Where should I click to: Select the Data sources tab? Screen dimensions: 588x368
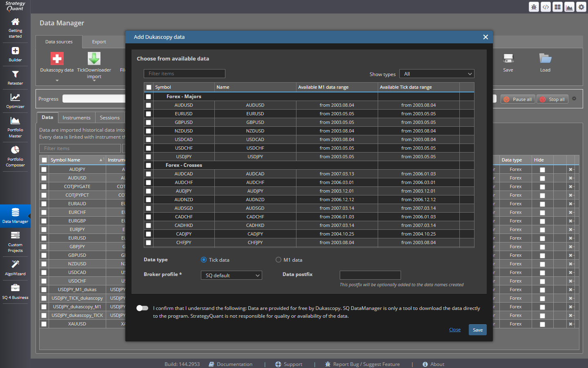[x=59, y=42]
